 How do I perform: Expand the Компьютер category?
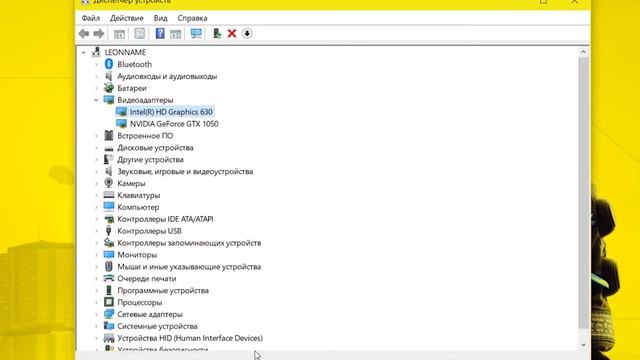point(96,207)
